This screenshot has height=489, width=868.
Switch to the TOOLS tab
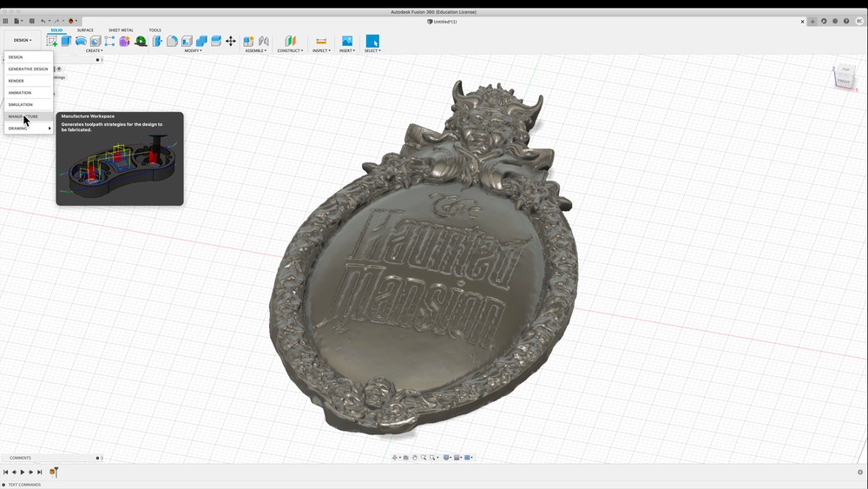(x=155, y=30)
